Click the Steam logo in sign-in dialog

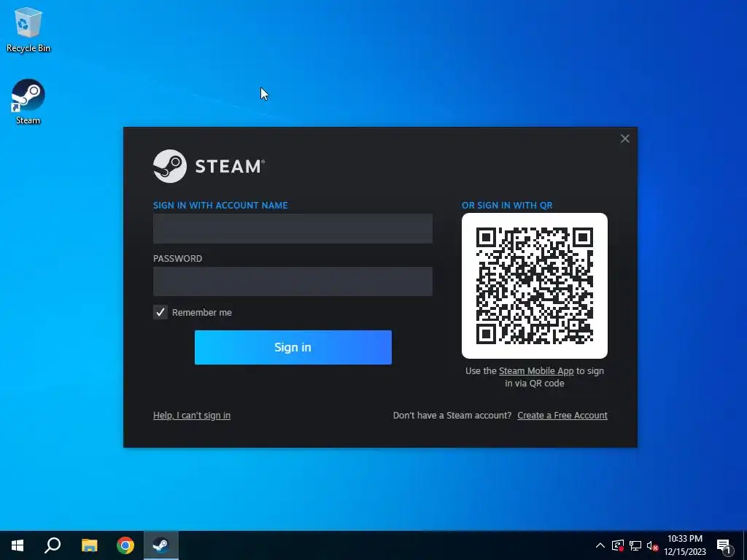pos(208,166)
